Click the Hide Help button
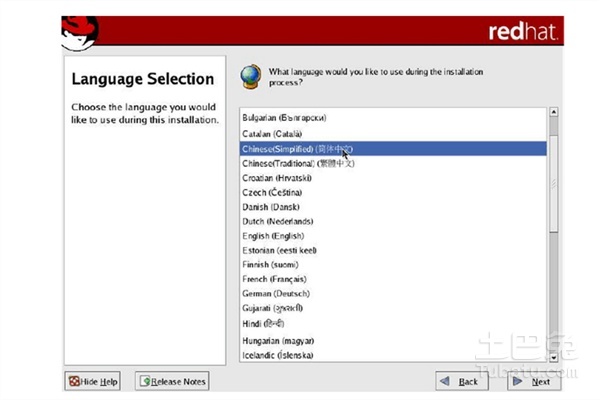Viewport: 600px width, 400px height. click(x=93, y=381)
